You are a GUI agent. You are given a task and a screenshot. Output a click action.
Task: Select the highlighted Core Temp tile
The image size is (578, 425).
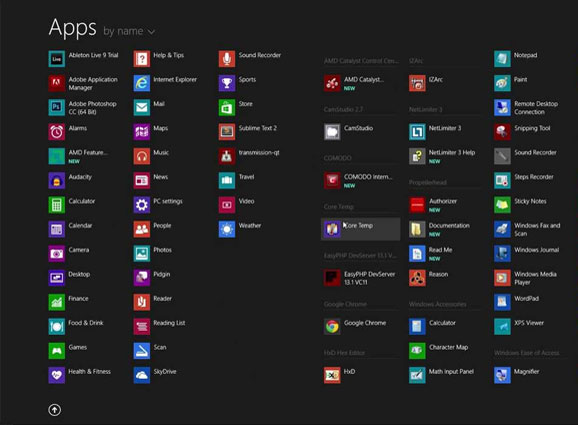coord(361,229)
